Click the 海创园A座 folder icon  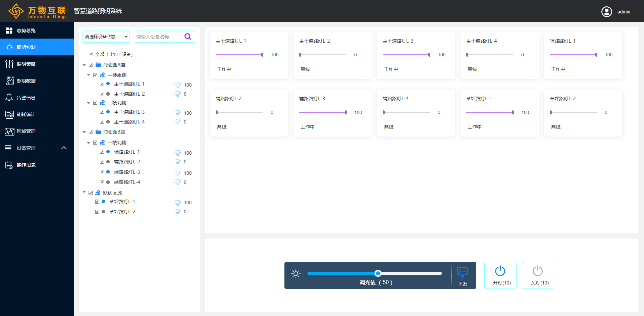(98, 65)
